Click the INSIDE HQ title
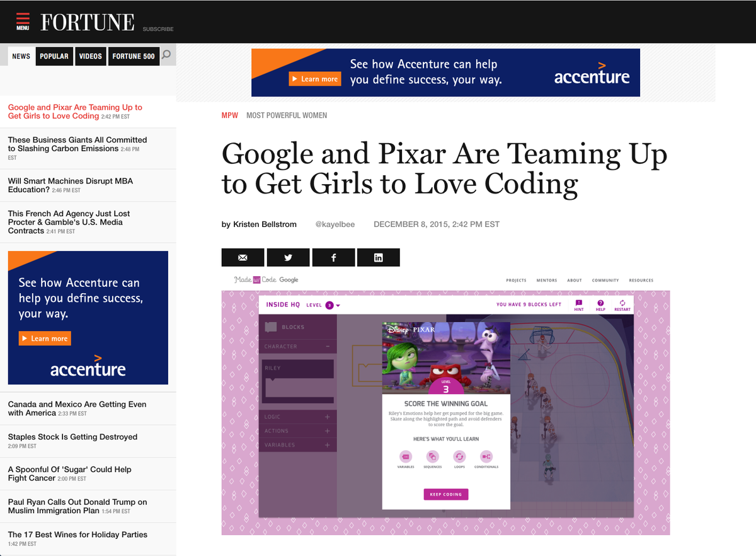756x556 pixels. point(283,305)
